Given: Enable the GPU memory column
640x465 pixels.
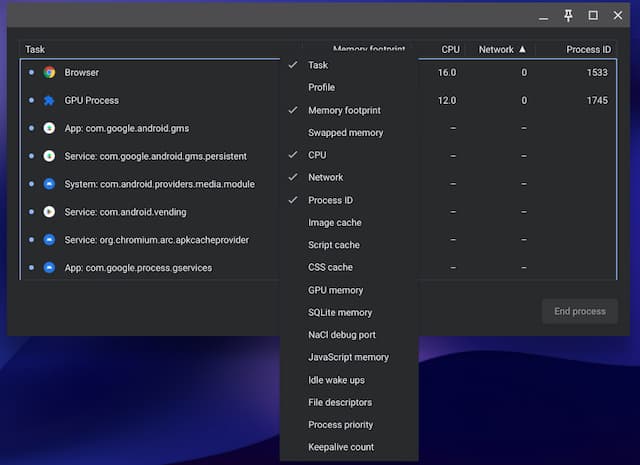Looking at the screenshot, I should (335, 290).
